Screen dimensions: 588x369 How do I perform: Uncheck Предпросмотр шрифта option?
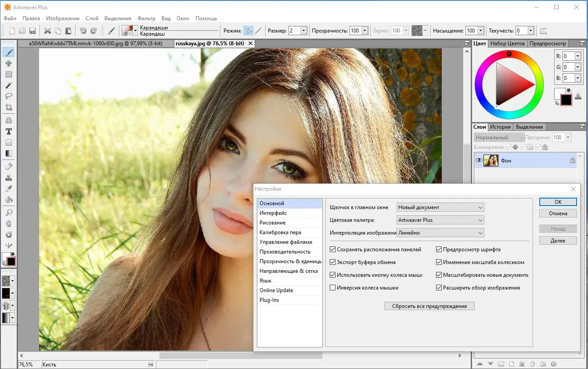click(439, 250)
